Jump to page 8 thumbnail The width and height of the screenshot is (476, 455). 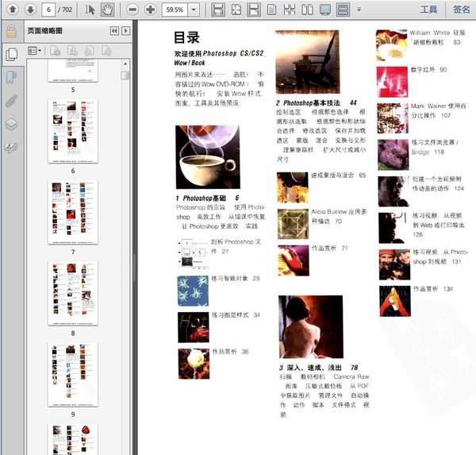click(73, 293)
